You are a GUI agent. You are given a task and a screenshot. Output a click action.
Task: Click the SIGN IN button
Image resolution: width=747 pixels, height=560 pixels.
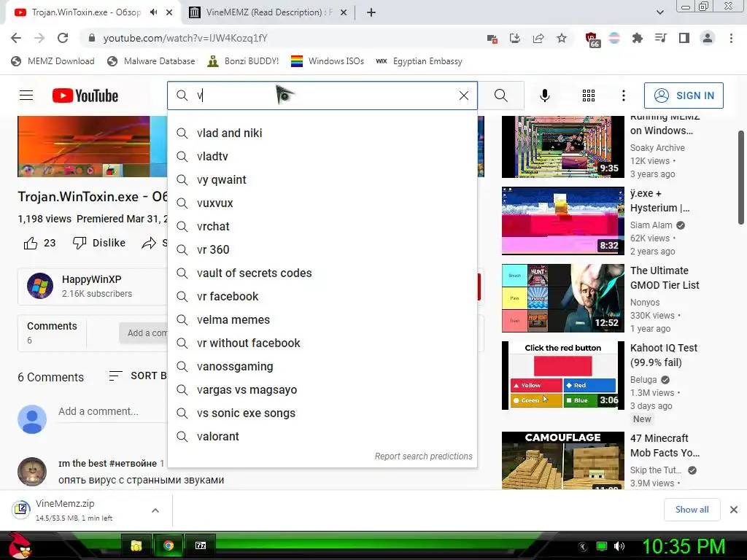click(x=684, y=96)
